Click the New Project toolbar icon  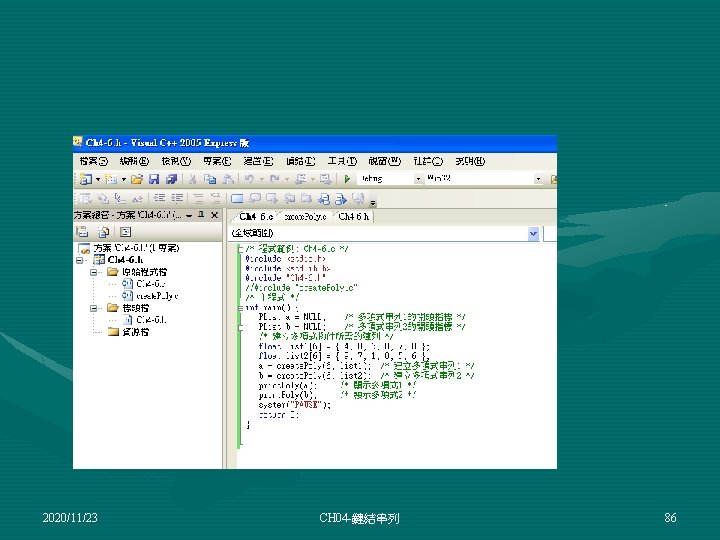pos(86,179)
